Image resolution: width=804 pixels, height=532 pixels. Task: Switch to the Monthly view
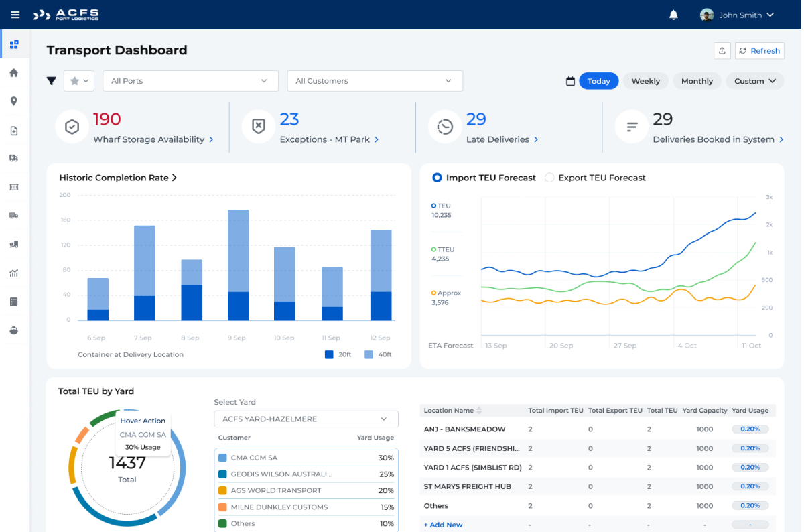click(x=697, y=81)
